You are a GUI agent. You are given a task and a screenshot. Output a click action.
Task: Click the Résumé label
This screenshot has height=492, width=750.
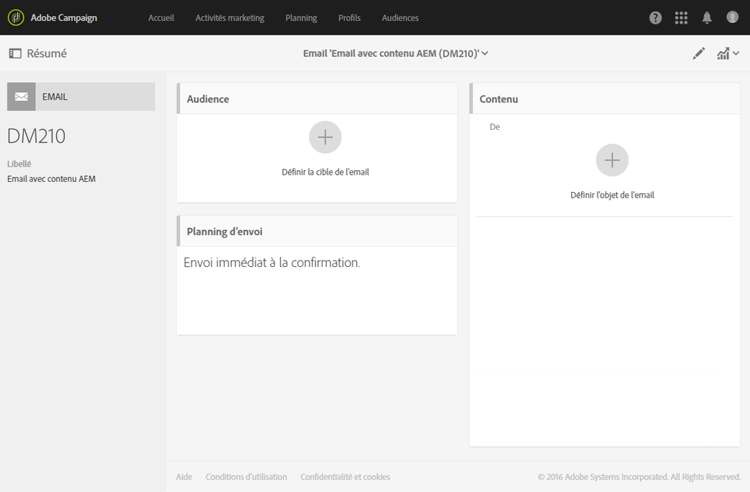[x=47, y=54]
